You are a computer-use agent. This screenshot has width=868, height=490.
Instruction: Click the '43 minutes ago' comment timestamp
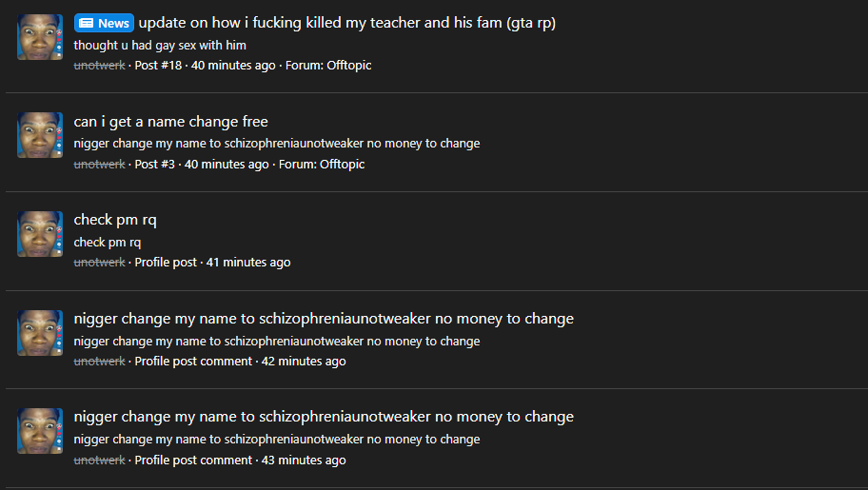pyautogui.click(x=304, y=461)
